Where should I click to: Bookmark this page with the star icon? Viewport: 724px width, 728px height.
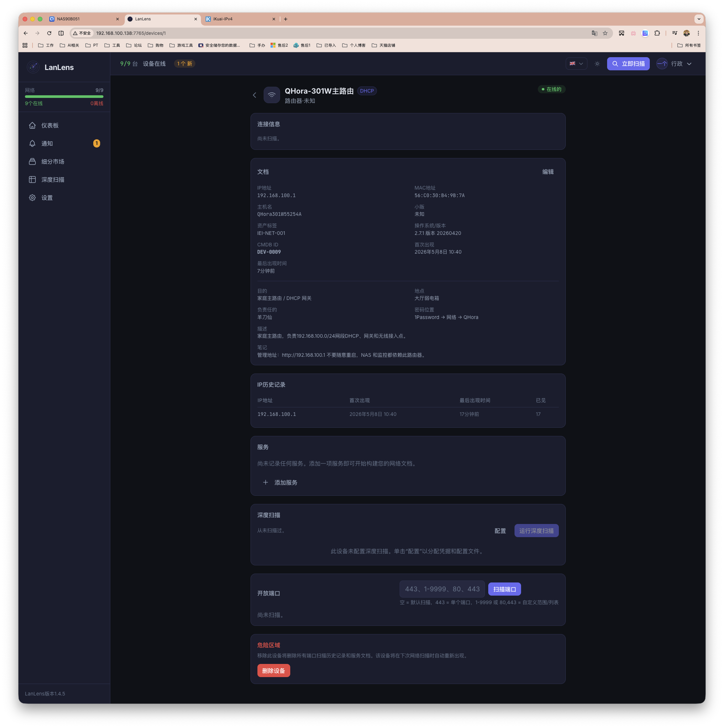point(605,33)
